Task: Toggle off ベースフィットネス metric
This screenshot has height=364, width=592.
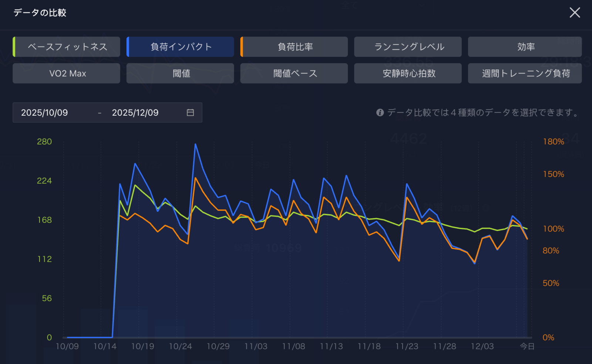Action: point(67,47)
